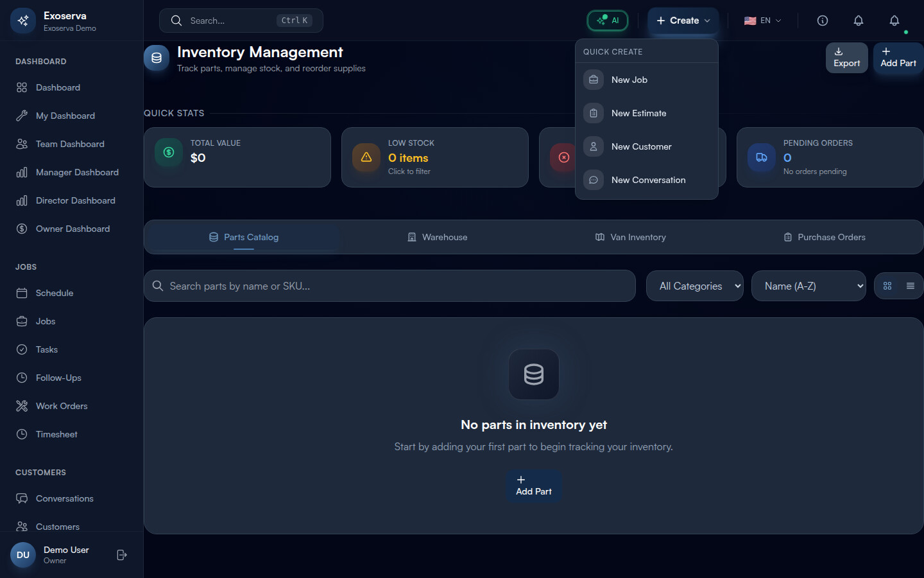Switch to list view layout icon

point(910,286)
